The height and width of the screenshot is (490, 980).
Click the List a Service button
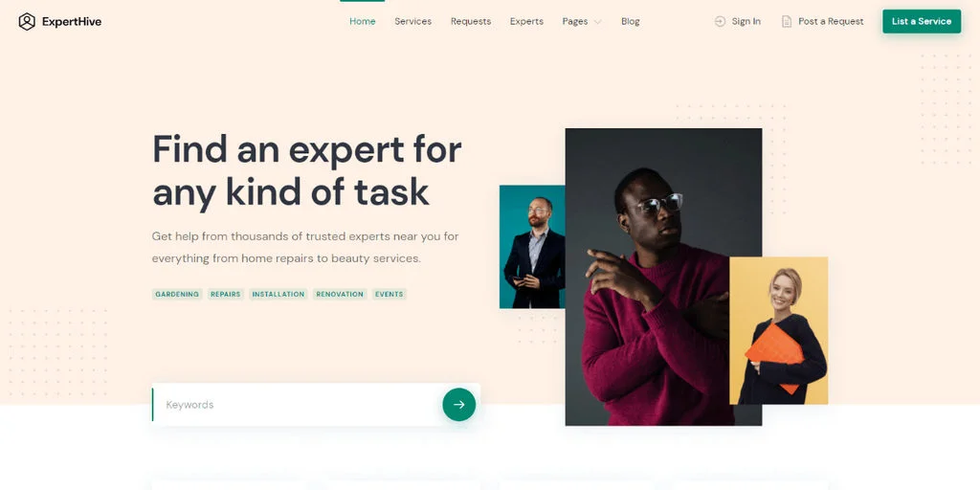point(922,21)
